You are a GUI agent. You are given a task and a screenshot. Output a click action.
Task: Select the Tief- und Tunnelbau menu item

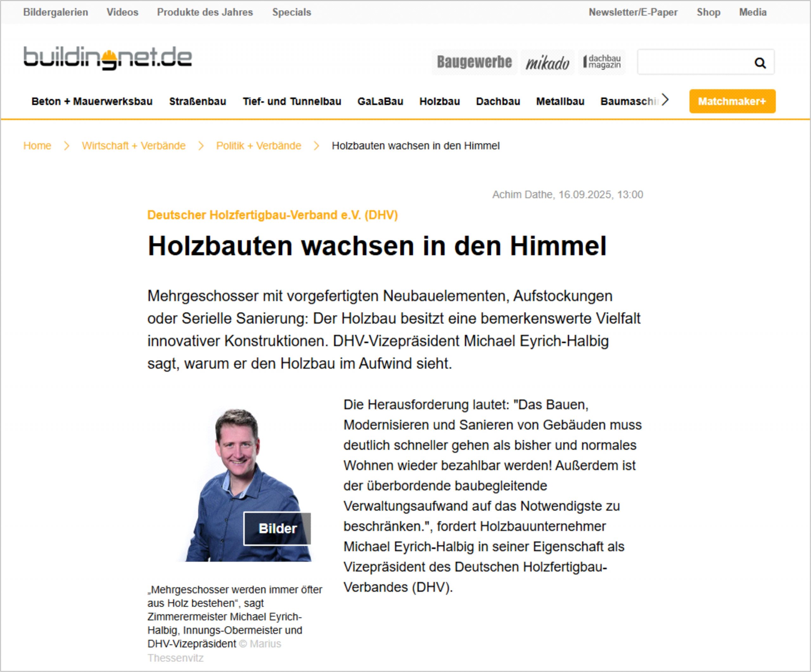[291, 102]
